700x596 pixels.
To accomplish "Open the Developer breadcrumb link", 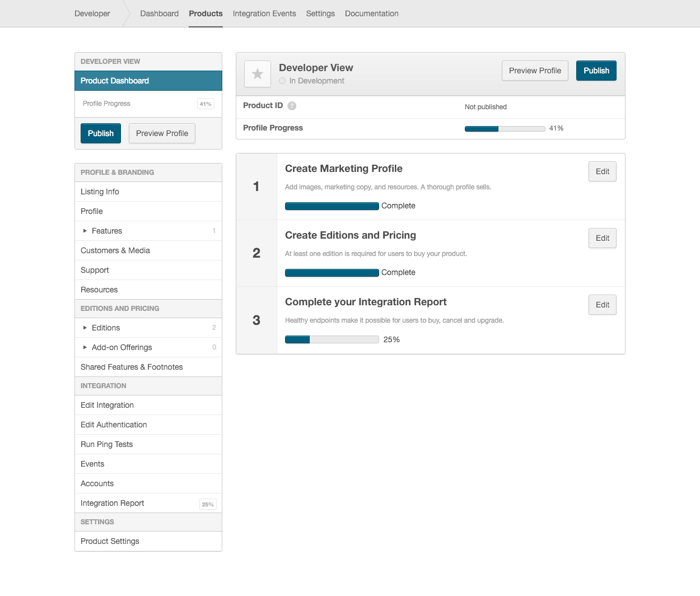I will [x=92, y=13].
